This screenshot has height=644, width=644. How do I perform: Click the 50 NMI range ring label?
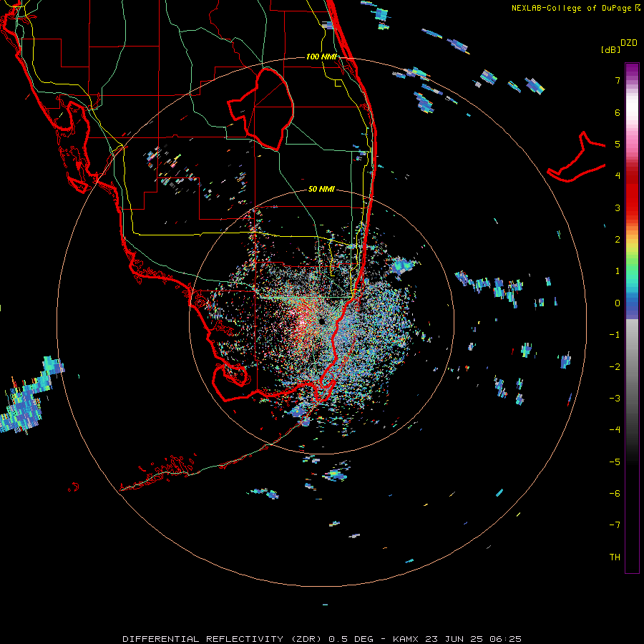(321, 189)
